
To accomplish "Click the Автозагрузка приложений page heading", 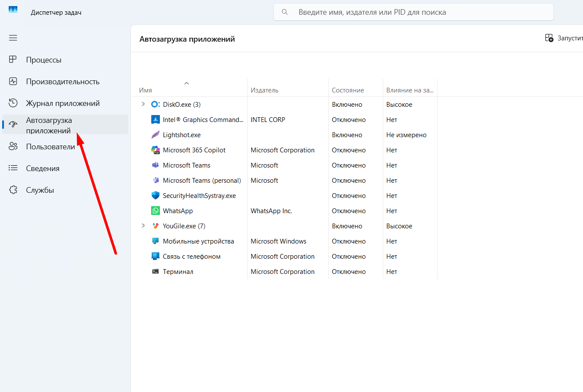I will 187,39.
